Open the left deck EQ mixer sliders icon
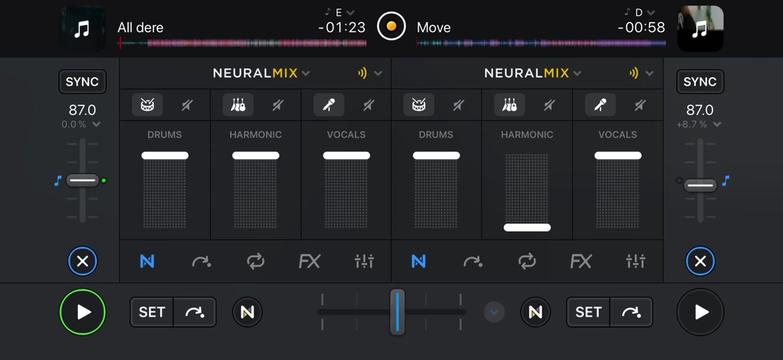The image size is (783, 360). pyautogui.click(x=364, y=261)
